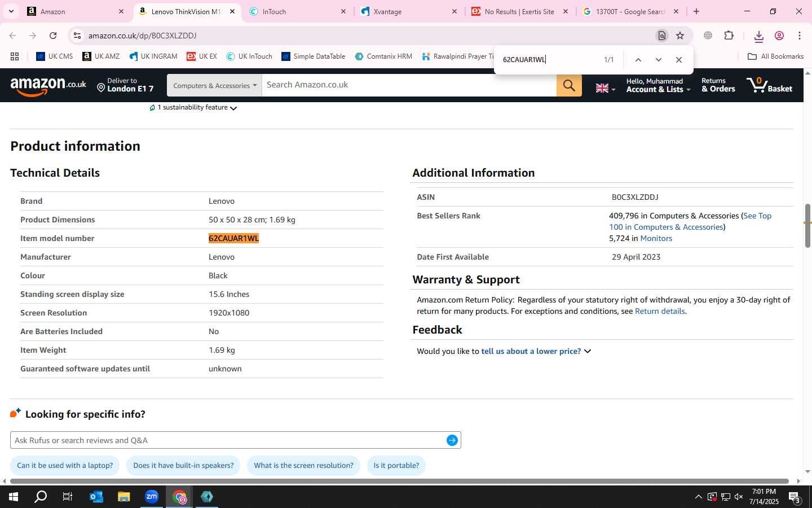Open All Bookmarks folder

(775, 56)
